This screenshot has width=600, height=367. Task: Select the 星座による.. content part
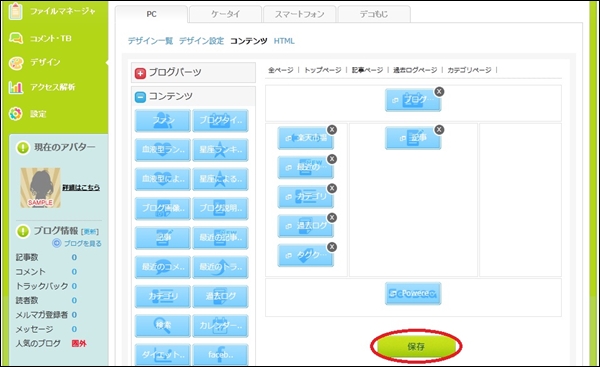click(220, 179)
